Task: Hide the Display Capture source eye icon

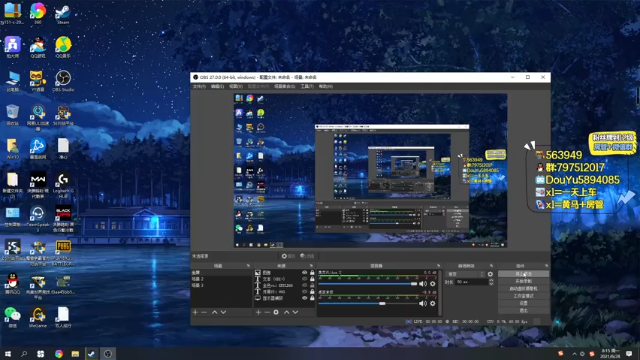Action: point(304,298)
